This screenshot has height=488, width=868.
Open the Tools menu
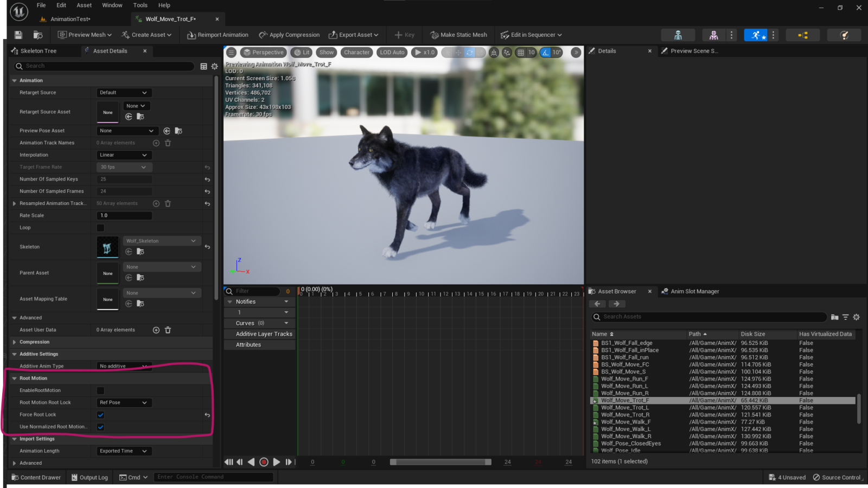(x=140, y=5)
